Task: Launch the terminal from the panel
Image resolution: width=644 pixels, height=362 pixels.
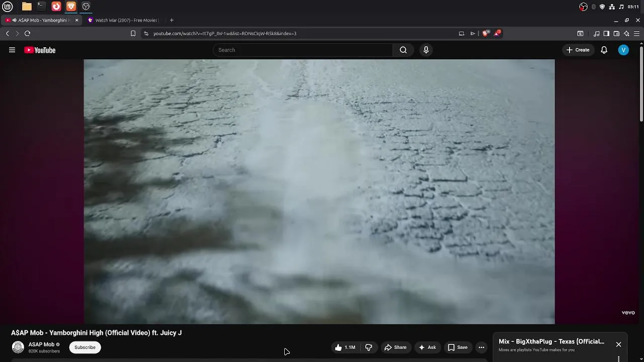Action: pyautogui.click(x=41, y=7)
